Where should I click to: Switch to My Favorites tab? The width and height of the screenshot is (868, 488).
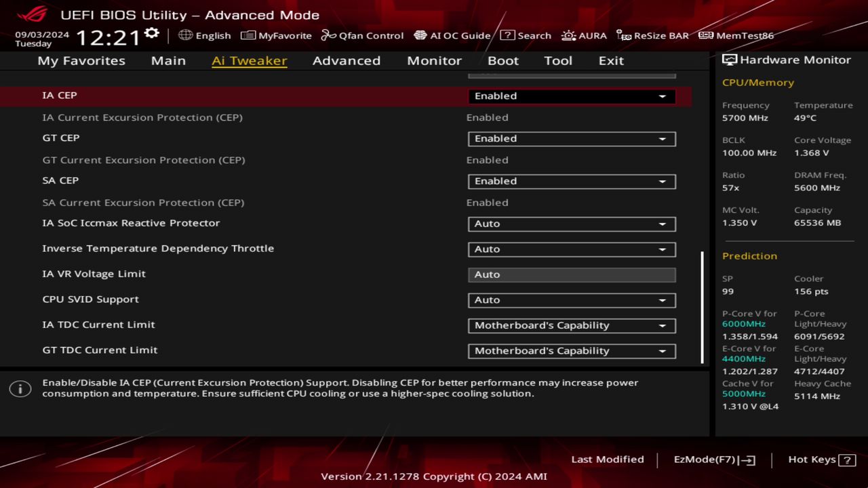click(x=81, y=60)
